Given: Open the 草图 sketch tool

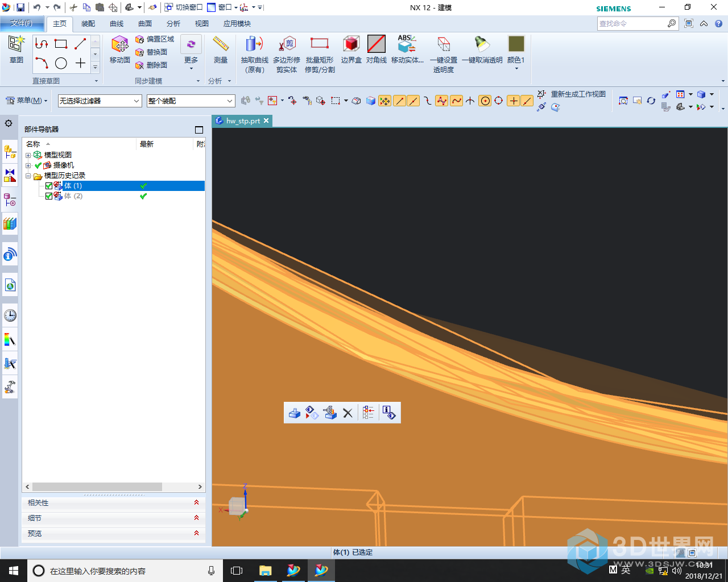Looking at the screenshot, I should pos(16,49).
